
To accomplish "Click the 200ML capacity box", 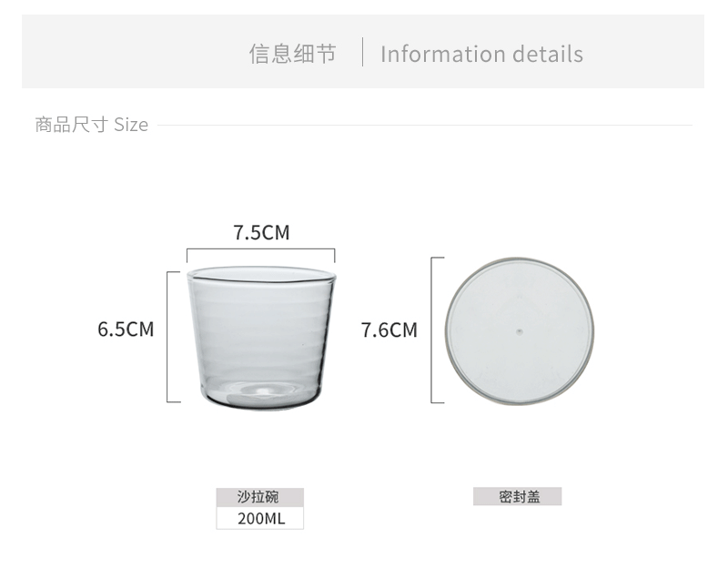I will (x=260, y=519).
